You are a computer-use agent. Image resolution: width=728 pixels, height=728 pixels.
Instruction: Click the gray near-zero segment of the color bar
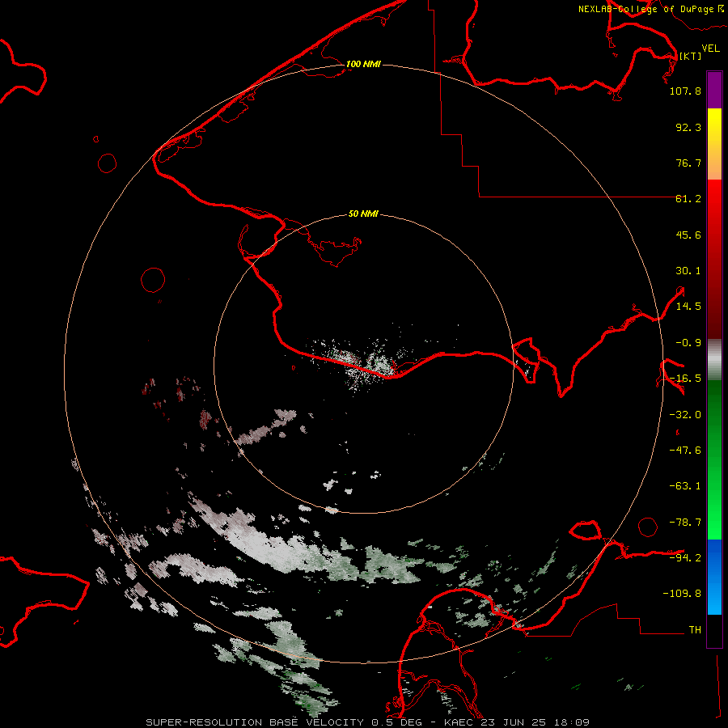[x=714, y=360]
